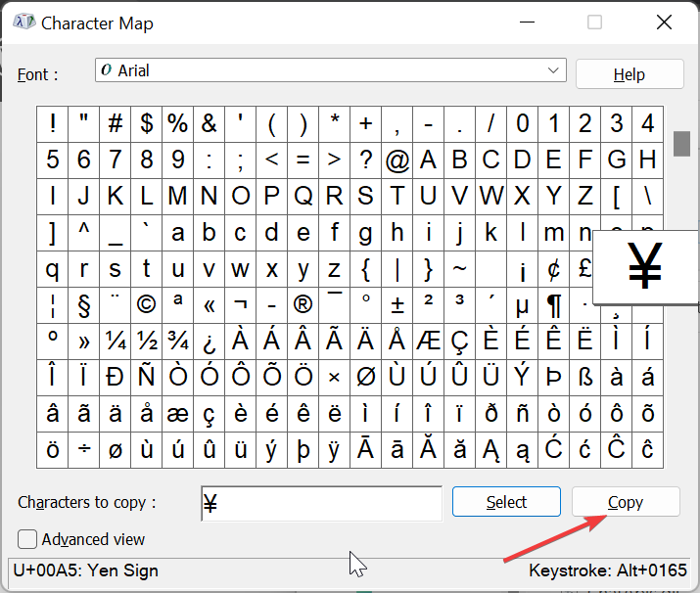This screenshot has width=700, height=593.
Task: Select the at sign @ character
Action: 397,160
